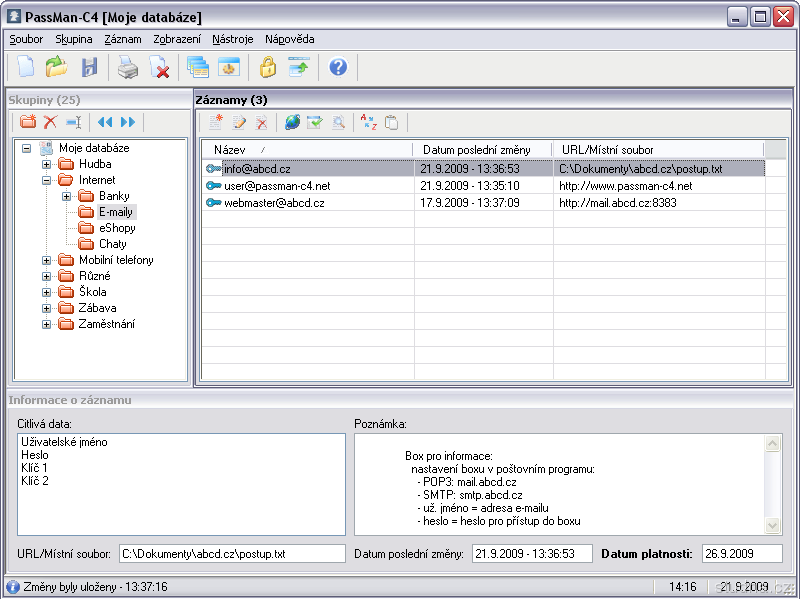Open a database with the folder icon
The height and width of the screenshot is (599, 800).
(57, 68)
